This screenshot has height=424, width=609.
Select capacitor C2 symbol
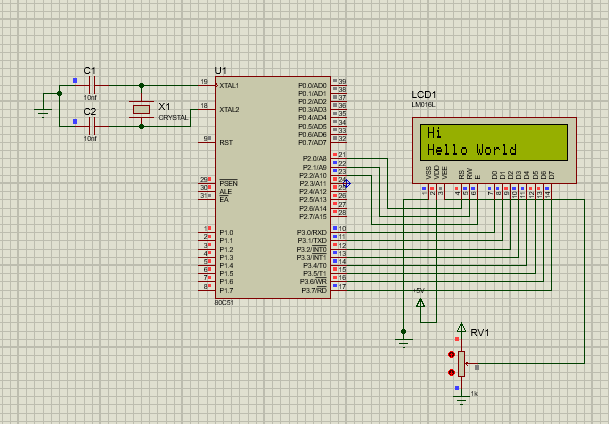(92, 125)
